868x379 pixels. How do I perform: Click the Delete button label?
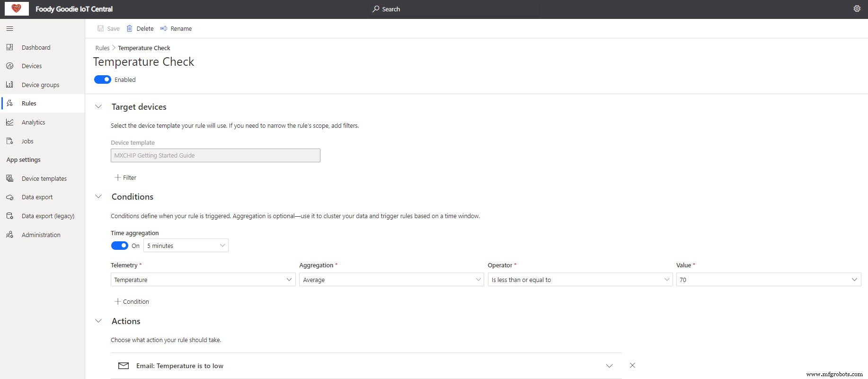coord(145,29)
